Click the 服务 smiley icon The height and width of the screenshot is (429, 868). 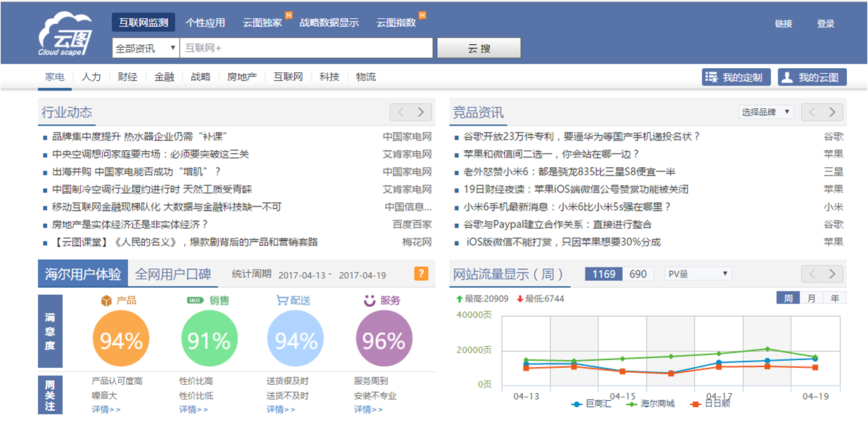click(x=370, y=301)
